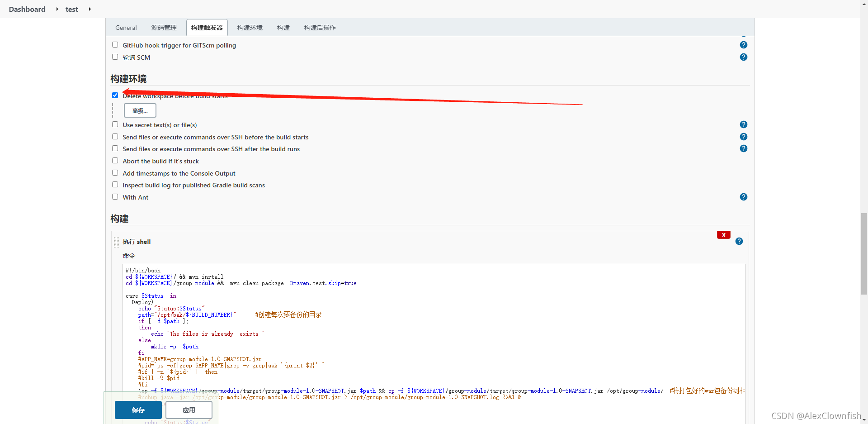Open help icon for 执行 shell step

coord(739,241)
